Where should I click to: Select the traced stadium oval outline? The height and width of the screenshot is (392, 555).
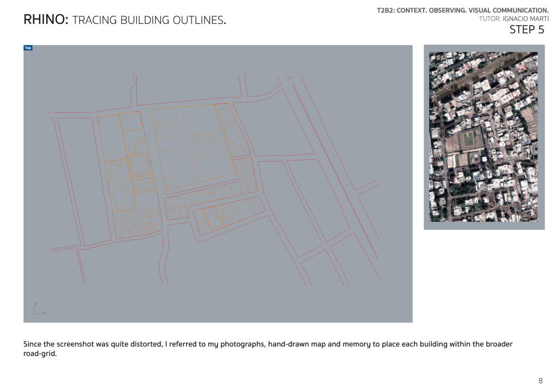click(x=189, y=151)
